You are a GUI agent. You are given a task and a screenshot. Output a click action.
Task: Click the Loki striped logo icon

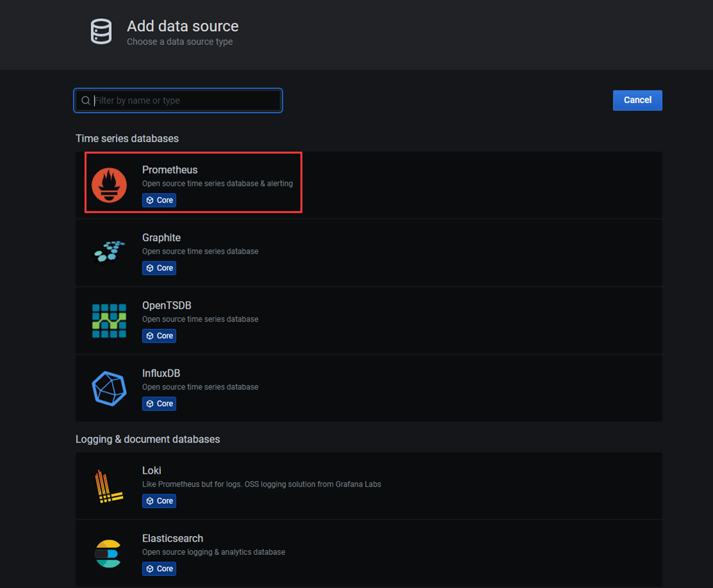(108, 486)
